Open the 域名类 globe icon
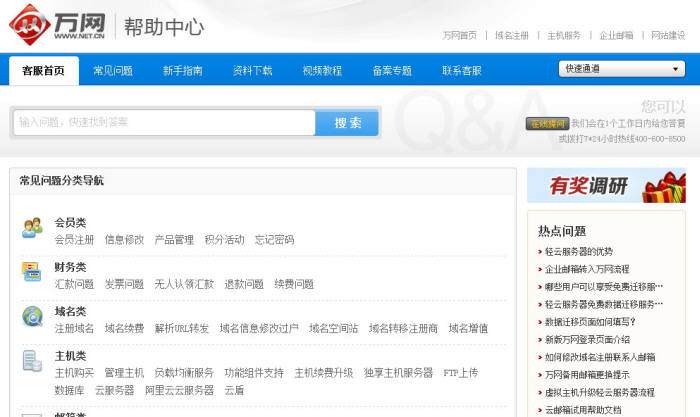This screenshot has height=417, width=700. [32, 316]
